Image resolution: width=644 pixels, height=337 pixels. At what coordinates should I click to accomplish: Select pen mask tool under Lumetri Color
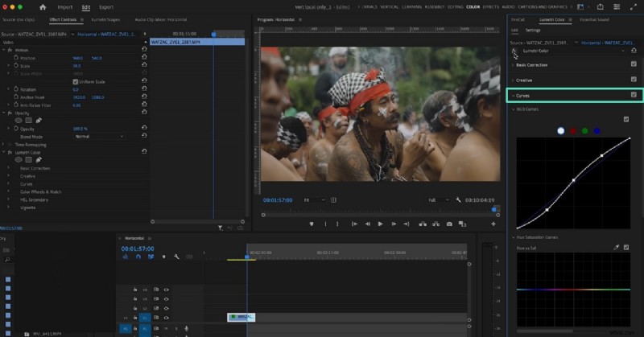click(x=39, y=160)
